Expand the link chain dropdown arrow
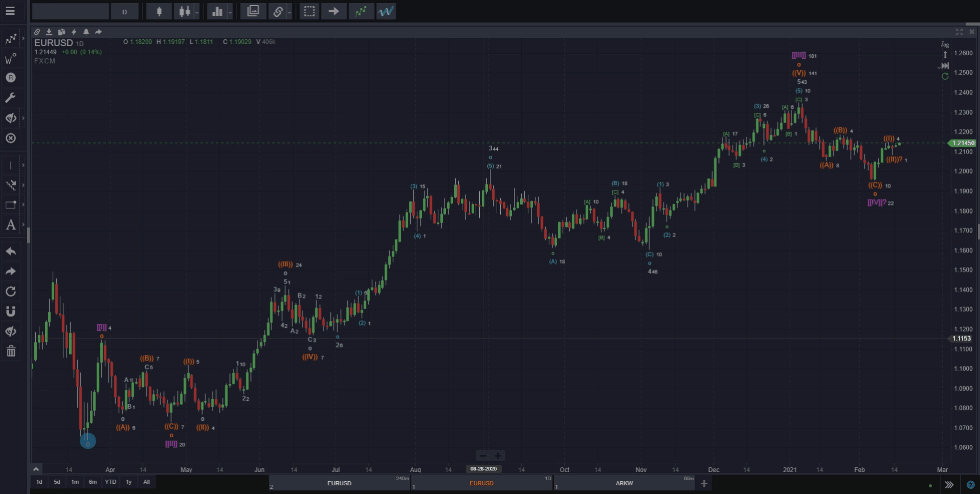 (x=289, y=12)
